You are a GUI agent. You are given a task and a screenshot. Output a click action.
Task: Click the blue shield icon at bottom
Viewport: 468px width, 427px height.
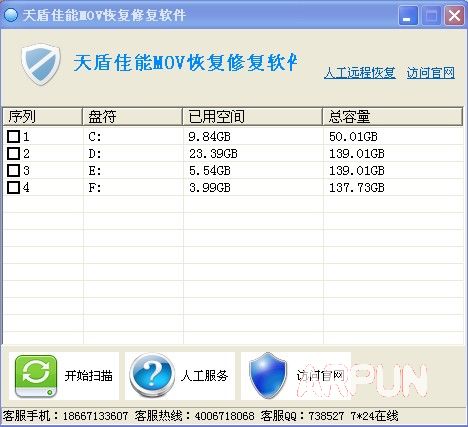pos(268,376)
